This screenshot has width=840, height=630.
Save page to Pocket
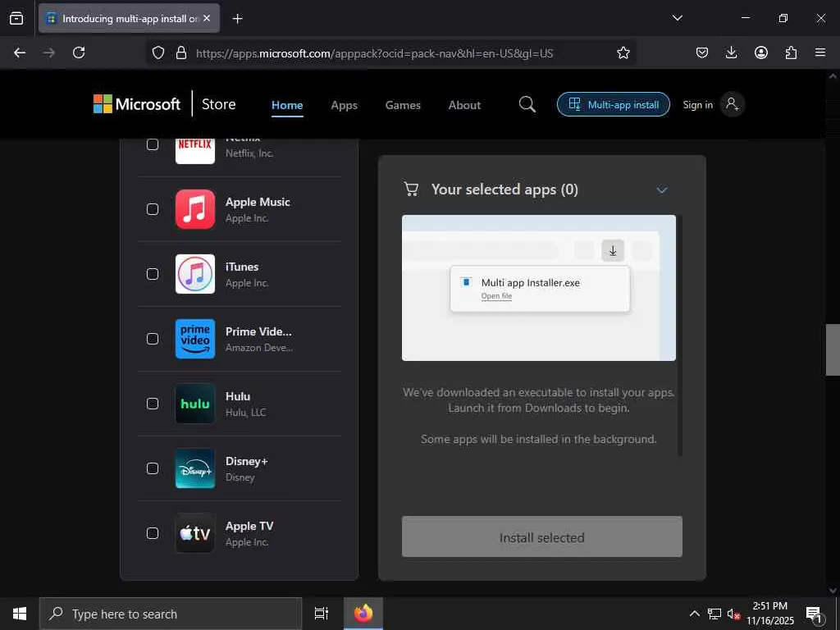click(702, 52)
